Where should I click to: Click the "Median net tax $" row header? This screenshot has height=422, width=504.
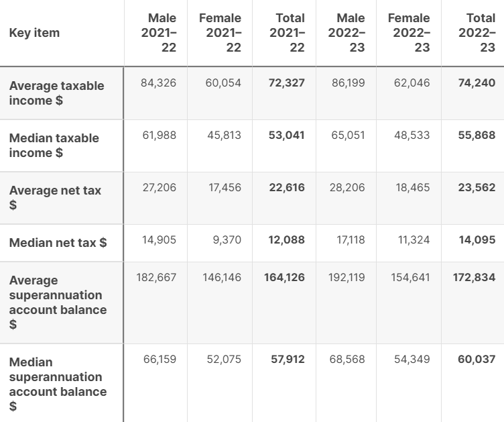coord(58,243)
